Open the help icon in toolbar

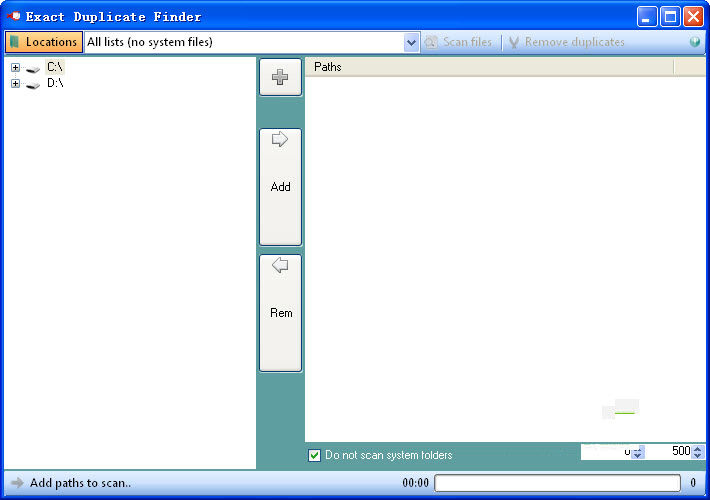coord(695,42)
